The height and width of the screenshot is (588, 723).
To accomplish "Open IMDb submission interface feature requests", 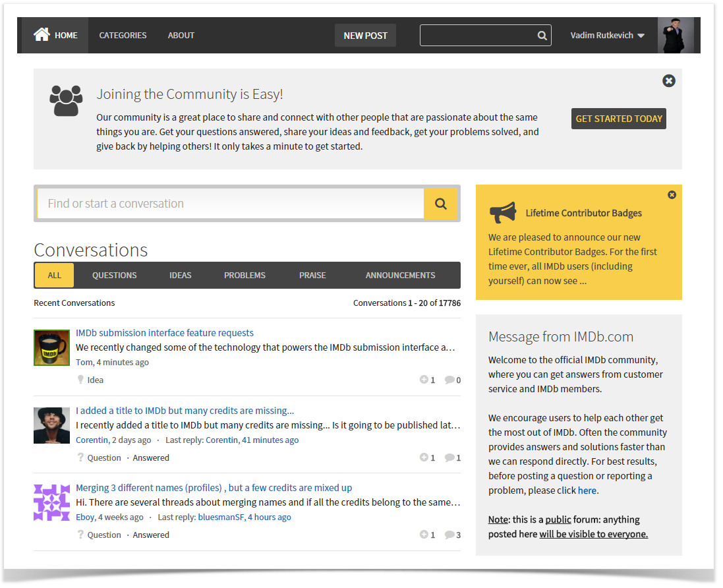I will [x=165, y=332].
